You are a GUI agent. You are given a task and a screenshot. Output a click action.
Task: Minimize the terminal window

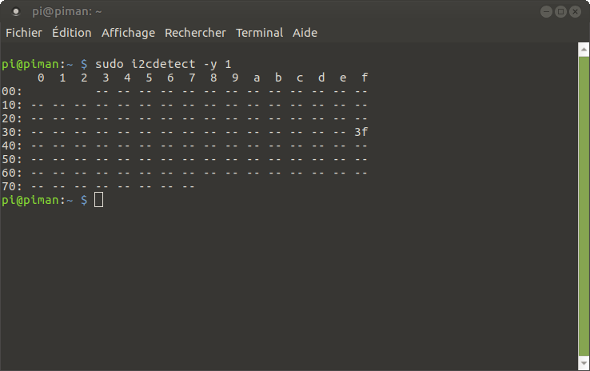[546, 12]
